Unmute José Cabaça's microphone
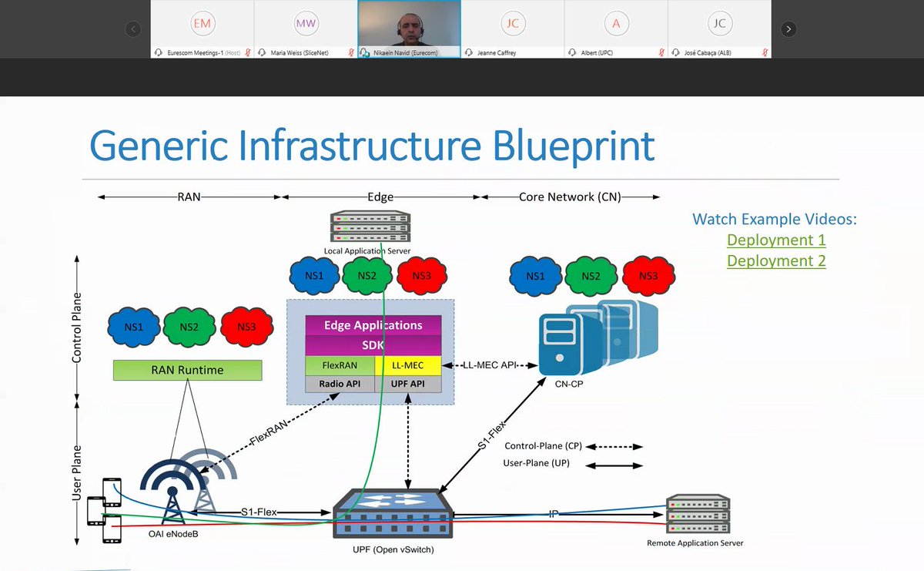Viewport: 924px width, 571px height. point(764,52)
